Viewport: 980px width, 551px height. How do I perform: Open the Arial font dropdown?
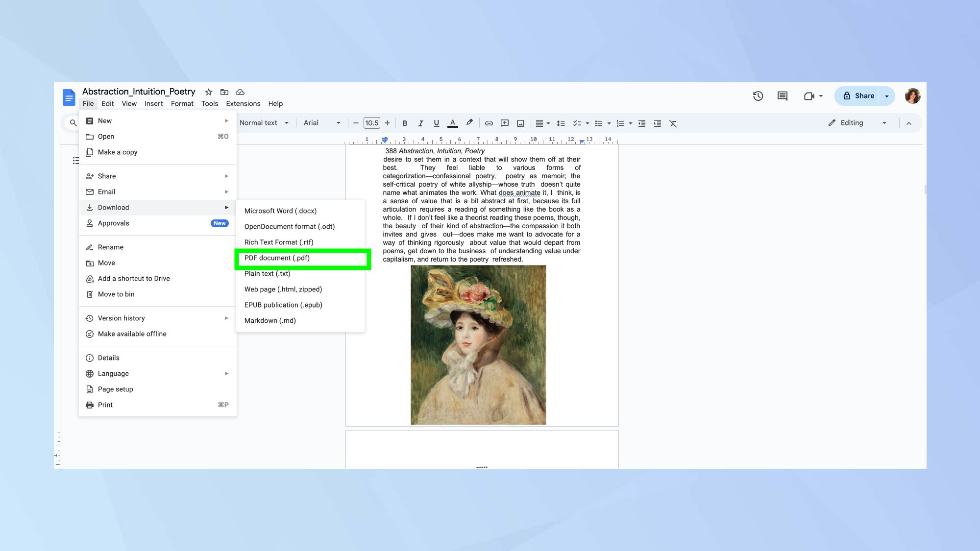pos(321,123)
